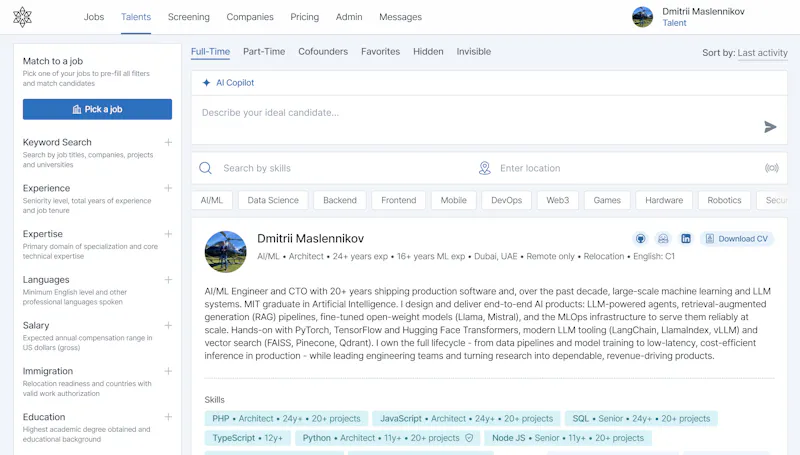Image resolution: width=800 pixels, height=455 pixels.
Task: Open the Pricing page
Action: click(305, 17)
